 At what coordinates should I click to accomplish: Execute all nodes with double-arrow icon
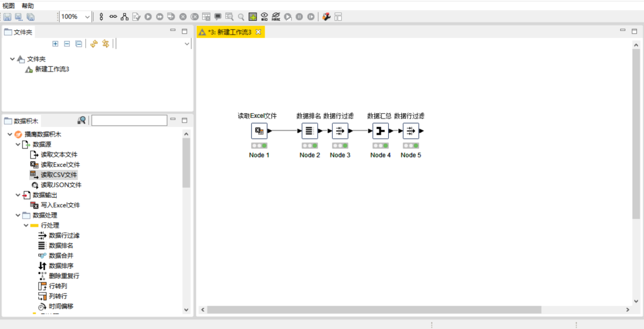pos(159,17)
